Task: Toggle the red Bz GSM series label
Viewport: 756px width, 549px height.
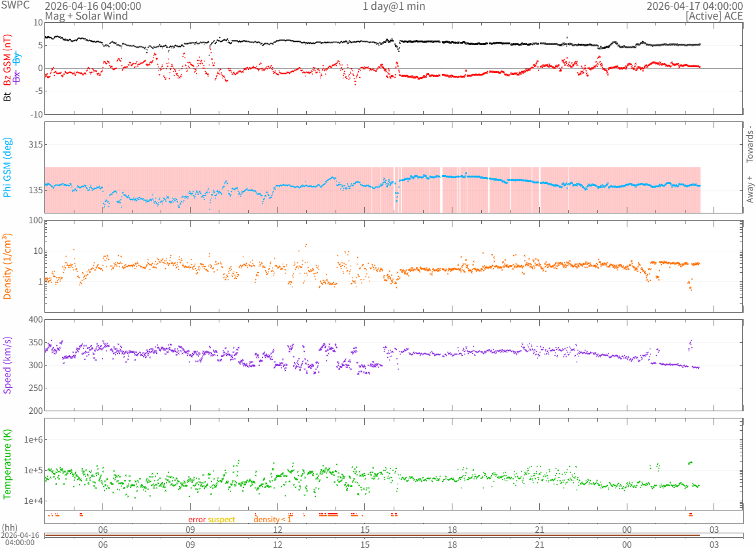Action: pyautogui.click(x=8, y=62)
